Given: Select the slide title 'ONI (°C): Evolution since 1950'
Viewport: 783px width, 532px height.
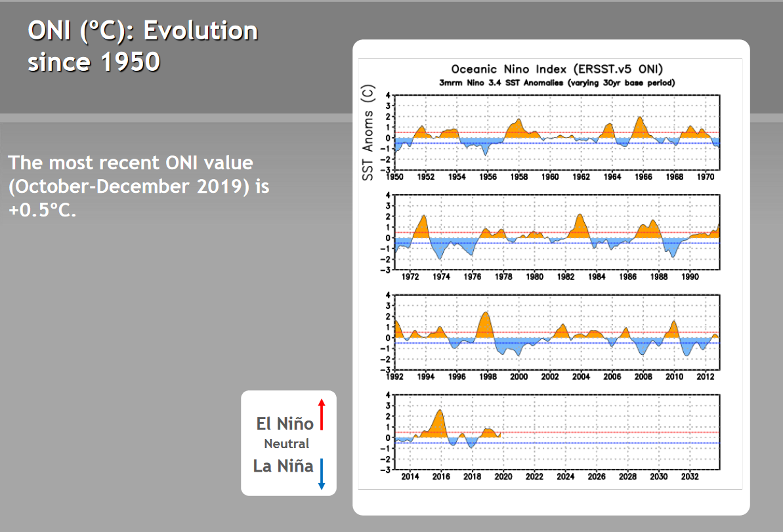Looking at the screenshot, I should [142, 46].
